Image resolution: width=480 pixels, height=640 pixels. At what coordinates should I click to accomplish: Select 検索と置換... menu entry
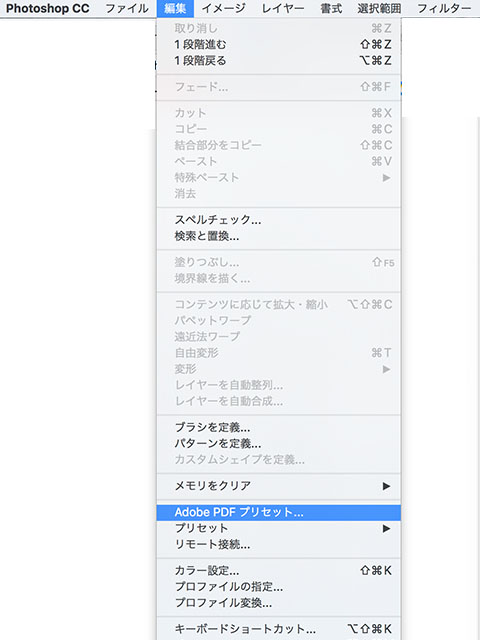[x=279, y=236]
